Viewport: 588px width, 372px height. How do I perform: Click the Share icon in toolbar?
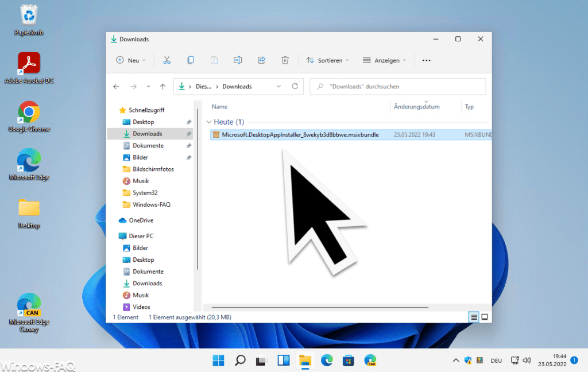coord(261,60)
